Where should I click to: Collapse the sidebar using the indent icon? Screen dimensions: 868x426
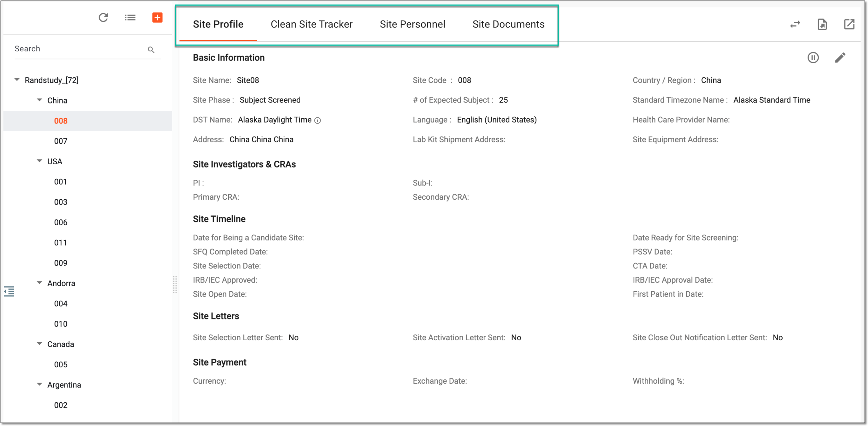[9, 292]
